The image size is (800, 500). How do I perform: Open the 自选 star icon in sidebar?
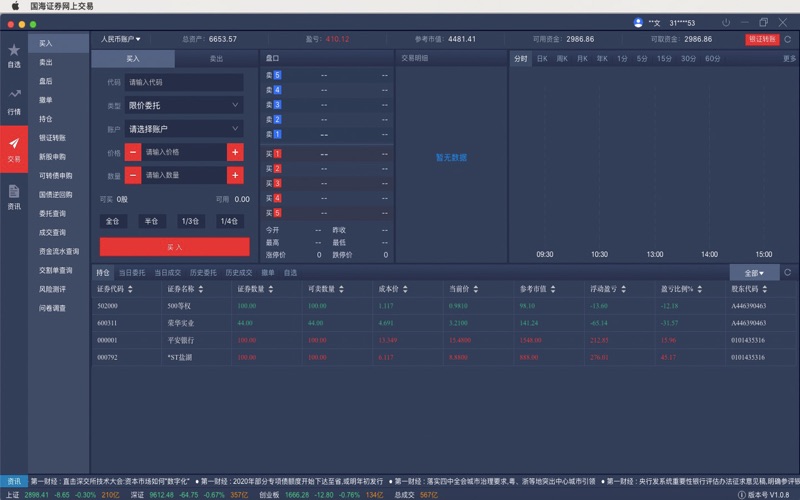pos(14,50)
